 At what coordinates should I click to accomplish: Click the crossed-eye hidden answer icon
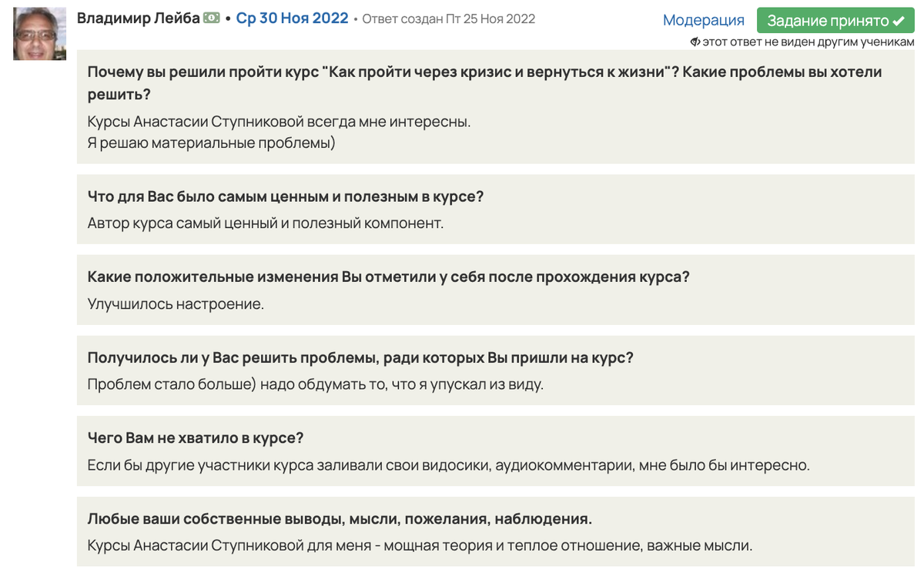point(695,42)
